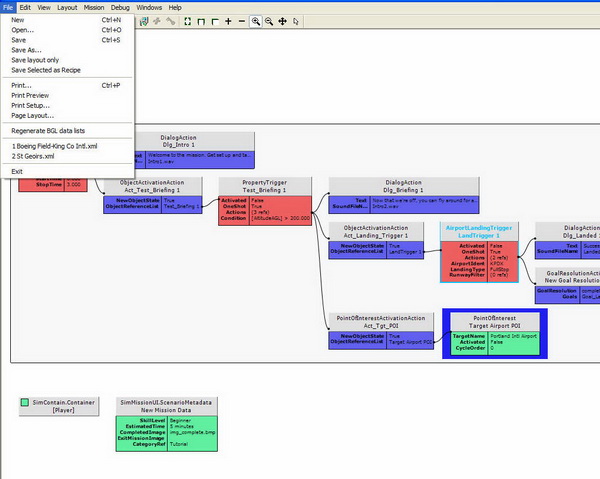Open recent file Boeing Field-King Co Intl.xml
The height and width of the screenshot is (479, 600).
coord(54,146)
